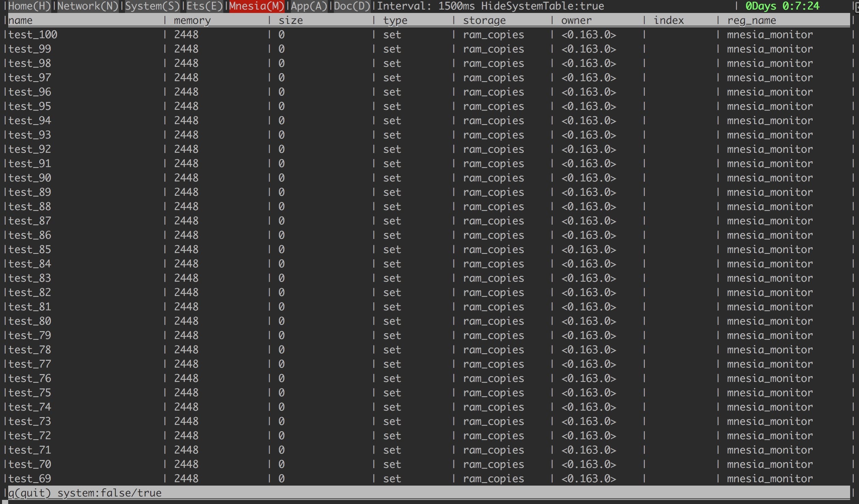The height and width of the screenshot is (504, 859).
Task: Click the highlighted Mnesia(M) tab
Action: point(257,6)
